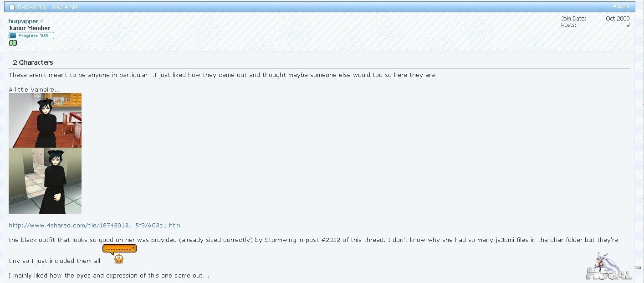Click the second green reputation square
This screenshot has height=283, width=644.
tap(15, 43)
